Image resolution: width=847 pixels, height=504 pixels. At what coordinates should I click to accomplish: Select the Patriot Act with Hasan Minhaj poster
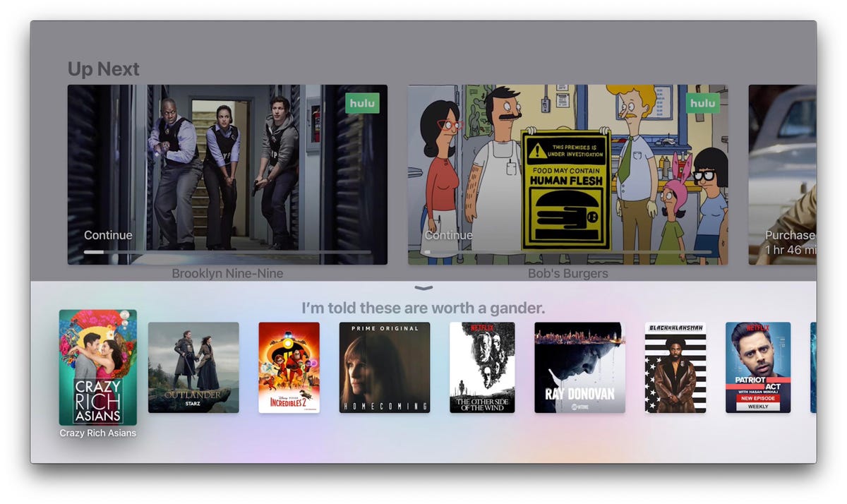(x=757, y=367)
